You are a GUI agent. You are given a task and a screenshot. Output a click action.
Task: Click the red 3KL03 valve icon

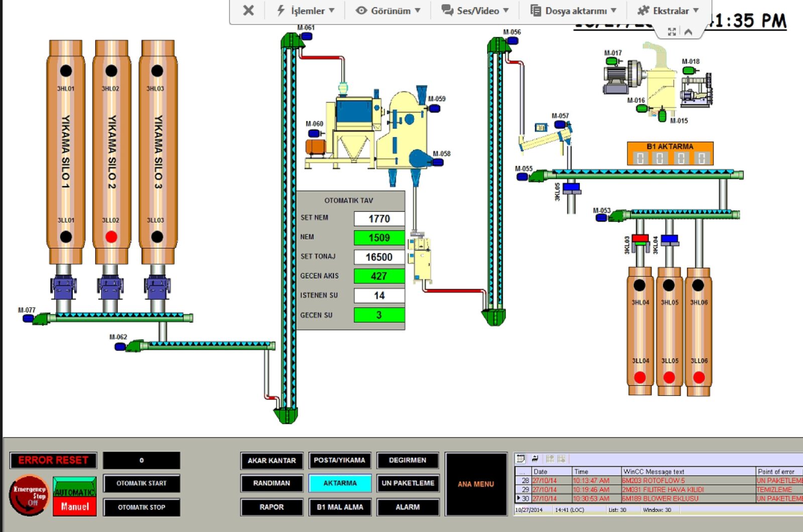tap(640, 239)
